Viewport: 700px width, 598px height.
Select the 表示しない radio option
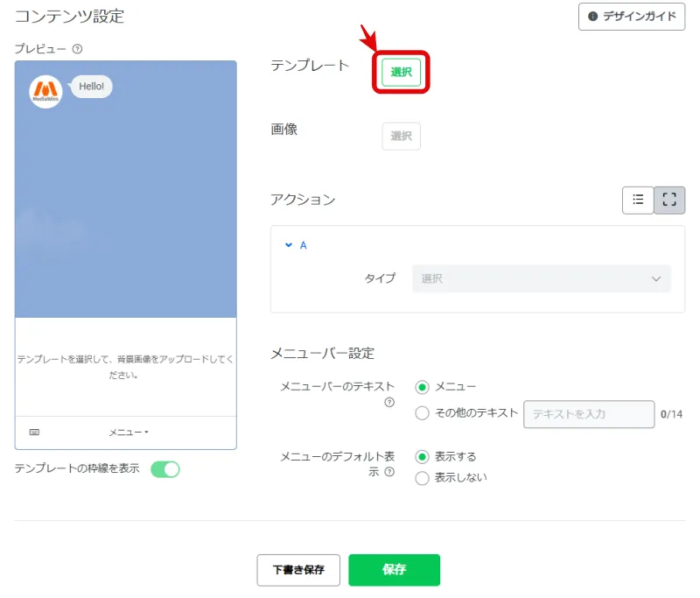pyautogui.click(x=422, y=478)
